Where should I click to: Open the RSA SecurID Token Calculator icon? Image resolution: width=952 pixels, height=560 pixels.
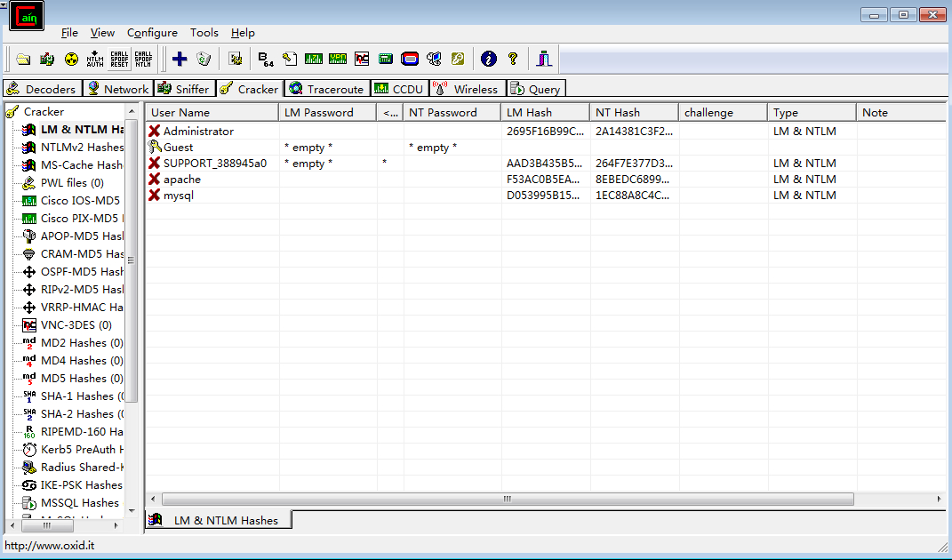(410, 59)
